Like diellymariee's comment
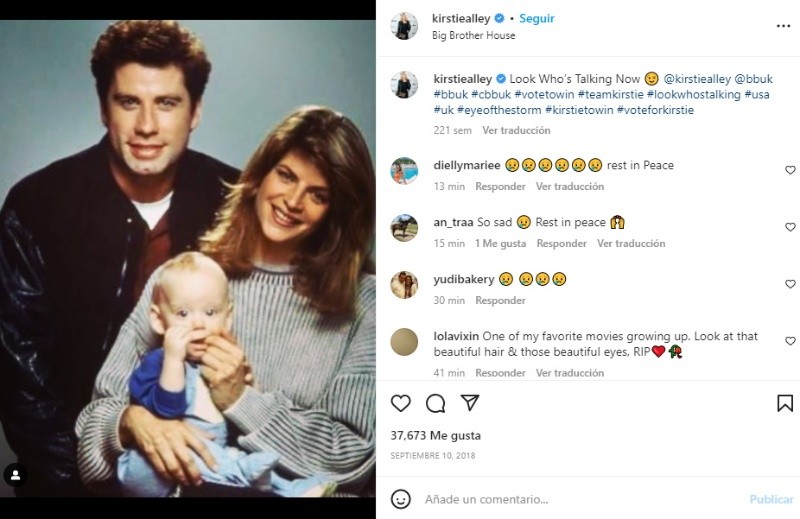The width and height of the screenshot is (800, 519). (x=790, y=171)
